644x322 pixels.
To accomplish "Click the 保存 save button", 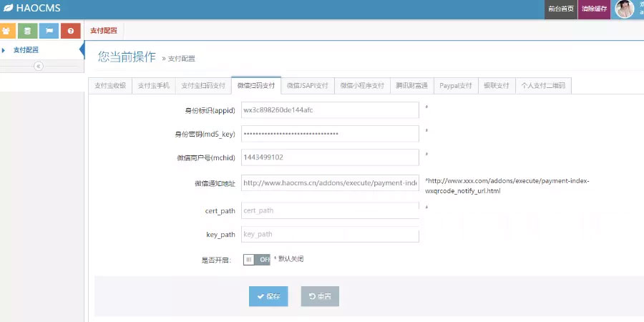I will point(268,296).
